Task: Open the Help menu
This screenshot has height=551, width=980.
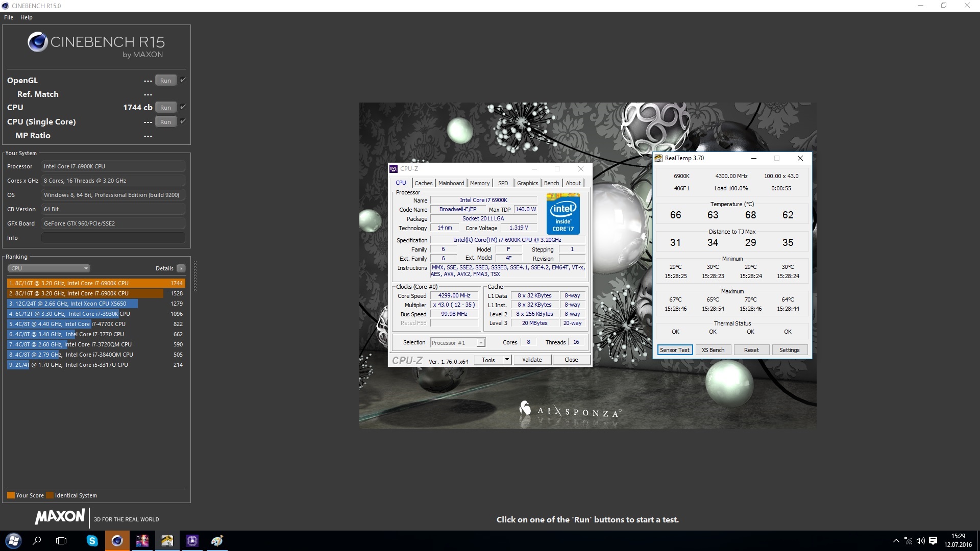Action: point(27,17)
